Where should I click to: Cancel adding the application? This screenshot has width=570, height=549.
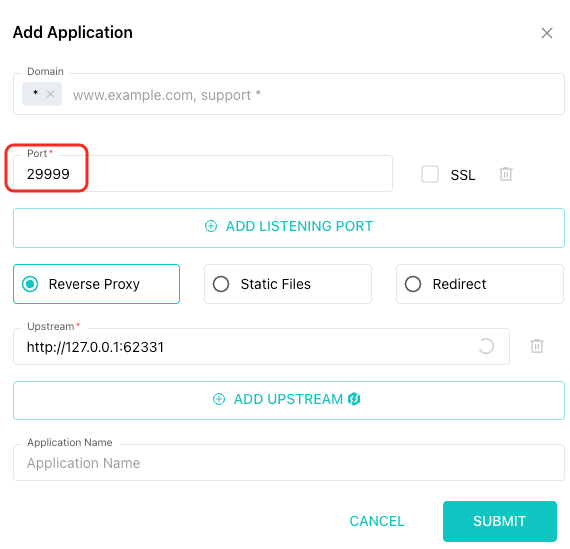[x=377, y=521]
